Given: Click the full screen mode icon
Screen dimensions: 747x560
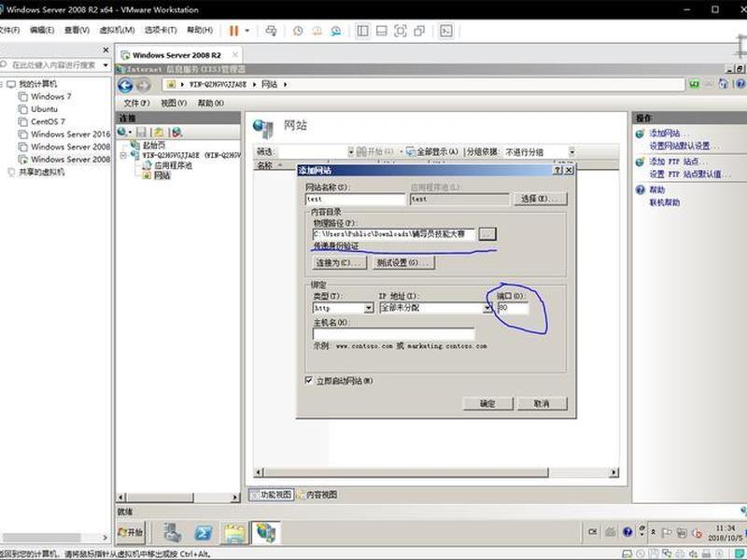Looking at the screenshot, I should [401, 31].
